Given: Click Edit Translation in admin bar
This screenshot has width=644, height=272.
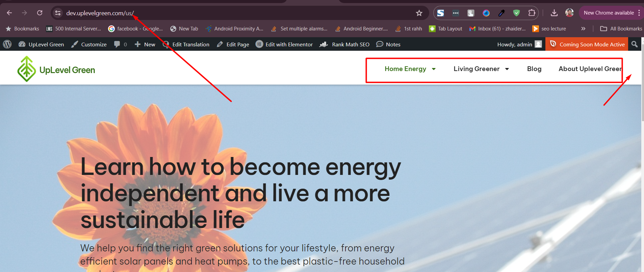Looking at the screenshot, I should pos(186,44).
